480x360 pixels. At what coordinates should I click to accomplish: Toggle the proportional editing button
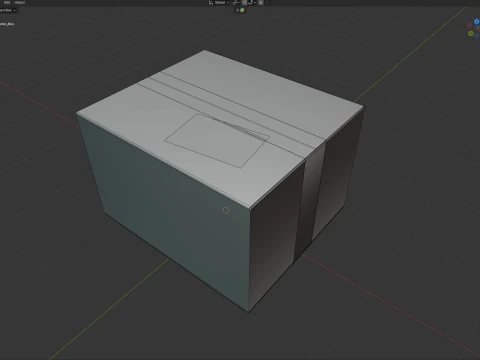click(x=261, y=2)
